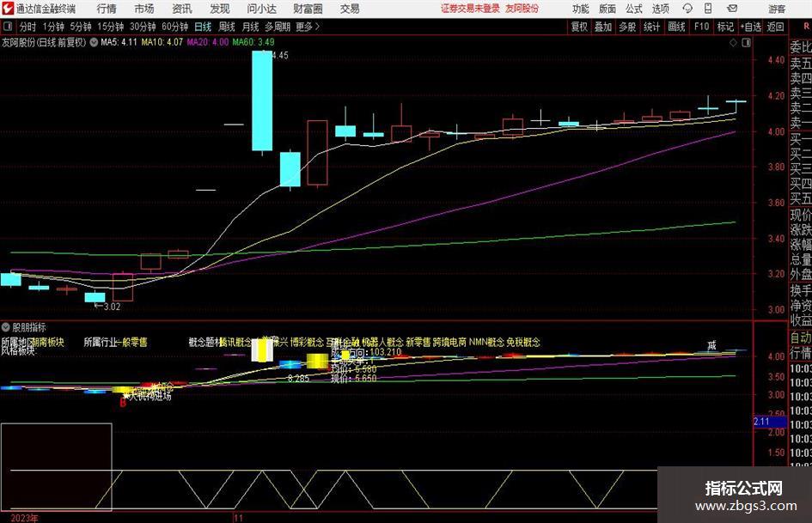The image size is (812, 523).
Task: Click the 免税概念 concept tag
Action: click(523, 342)
